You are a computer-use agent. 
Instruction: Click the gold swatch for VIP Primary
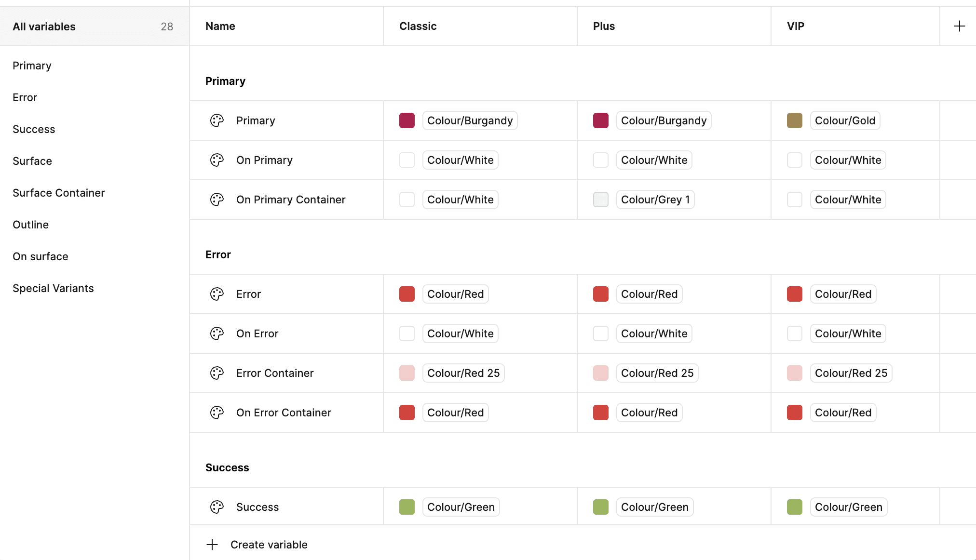pos(794,120)
